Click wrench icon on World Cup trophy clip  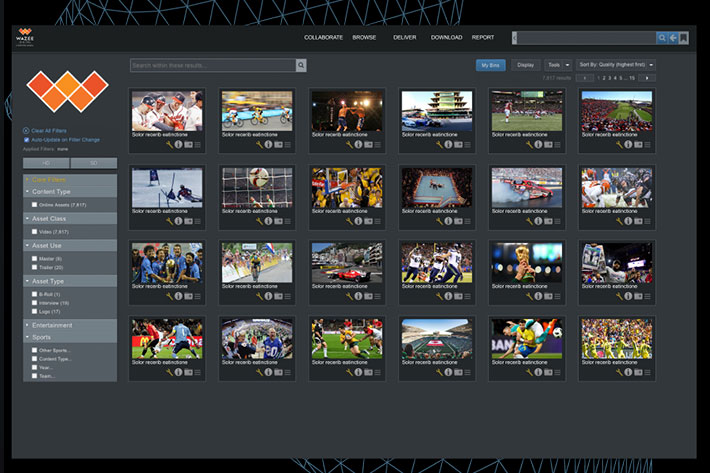529,296
